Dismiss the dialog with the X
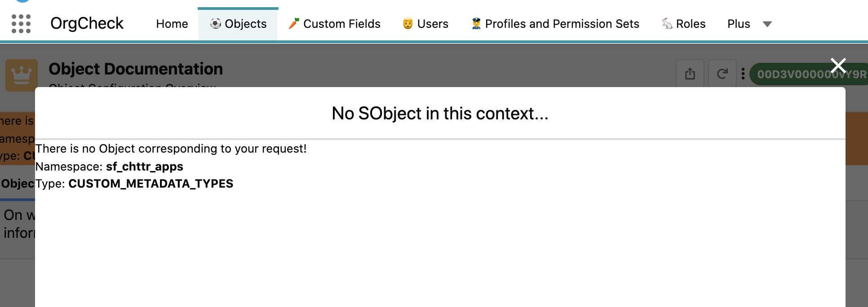This screenshot has height=307, width=868. (837, 65)
